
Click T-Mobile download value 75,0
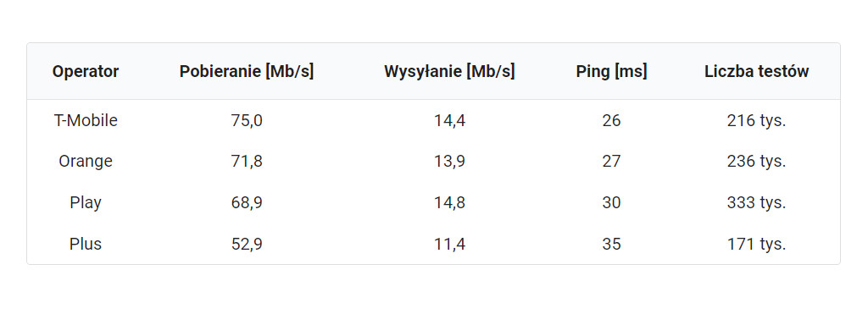(247, 120)
